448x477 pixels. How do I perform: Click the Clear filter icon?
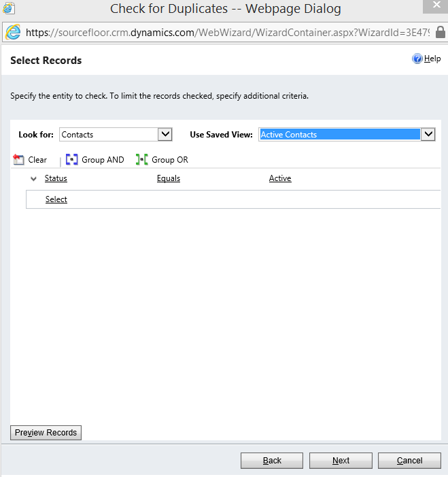[18, 159]
